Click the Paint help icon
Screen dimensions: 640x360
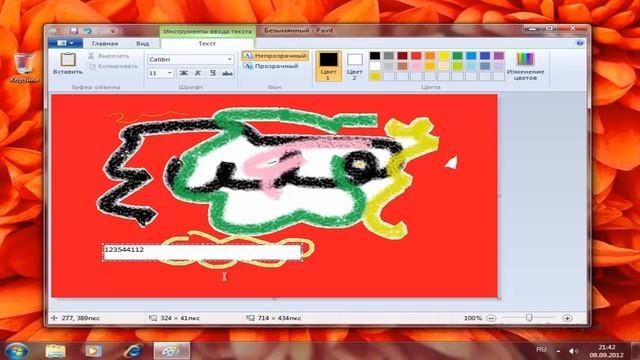pos(580,43)
